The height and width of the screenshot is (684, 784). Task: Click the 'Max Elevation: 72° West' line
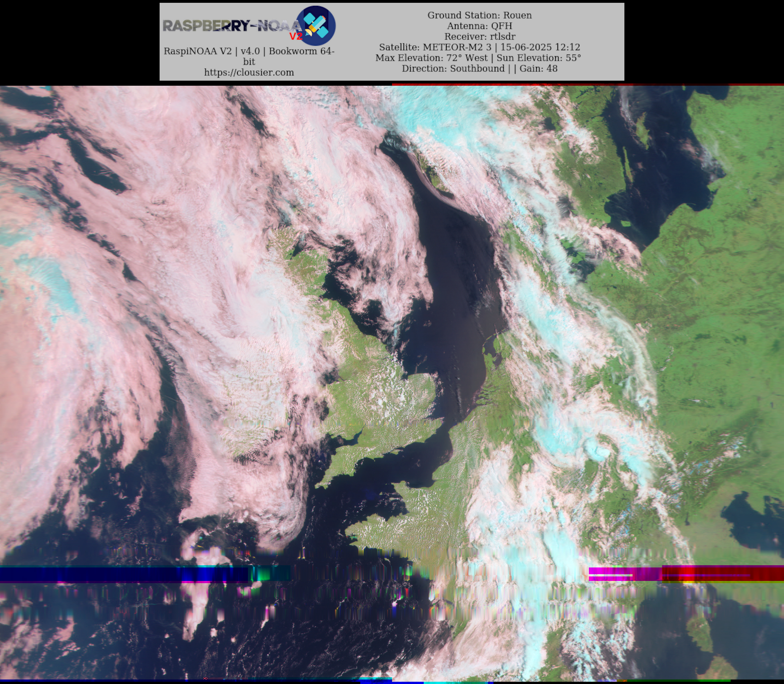478,58
